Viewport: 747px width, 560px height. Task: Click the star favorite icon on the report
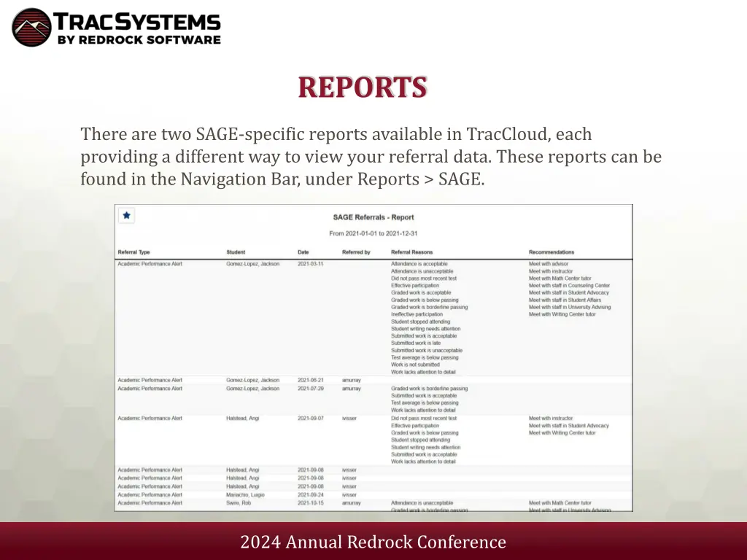point(126,216)
